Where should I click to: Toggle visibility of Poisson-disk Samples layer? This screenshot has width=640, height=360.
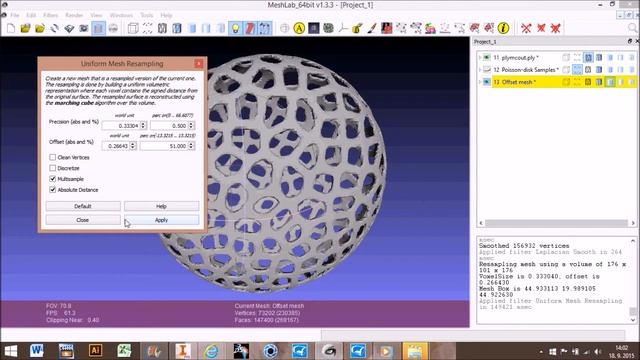tap(487, 70)
